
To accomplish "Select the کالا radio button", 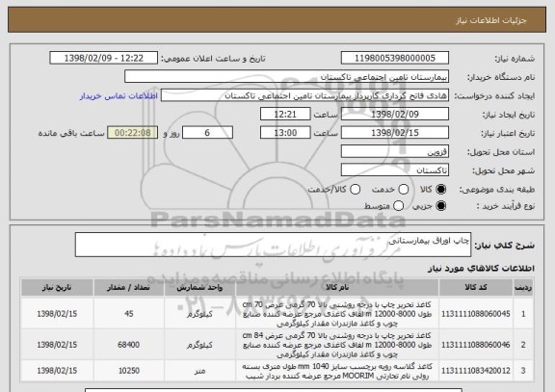I will 440,190.
